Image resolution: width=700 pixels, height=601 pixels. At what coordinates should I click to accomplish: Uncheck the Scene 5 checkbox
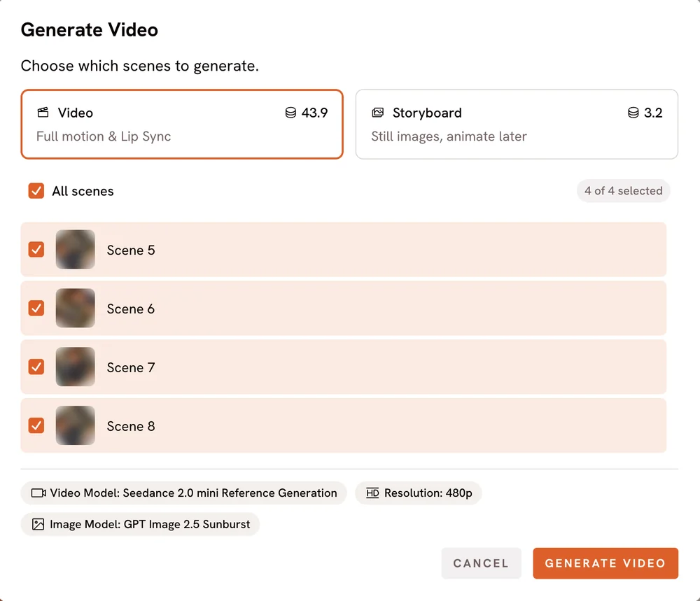pos(36,249)
